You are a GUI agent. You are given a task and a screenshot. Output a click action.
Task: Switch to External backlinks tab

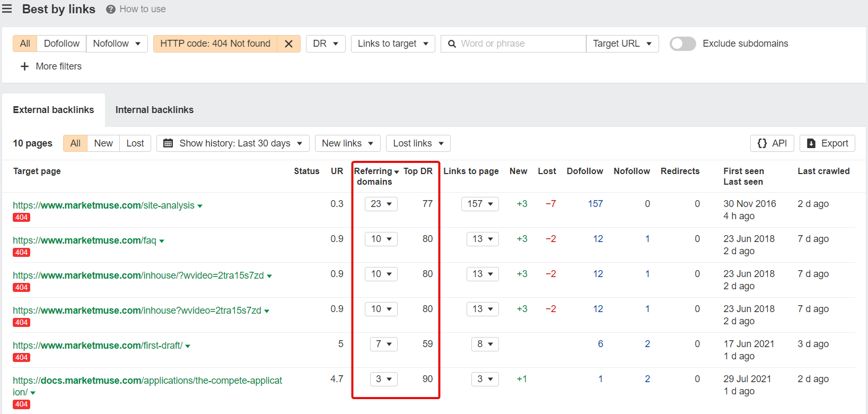point(54,110)
